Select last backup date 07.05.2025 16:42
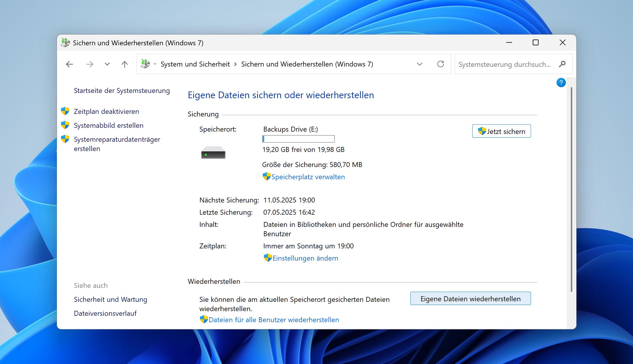 (289, 212)
